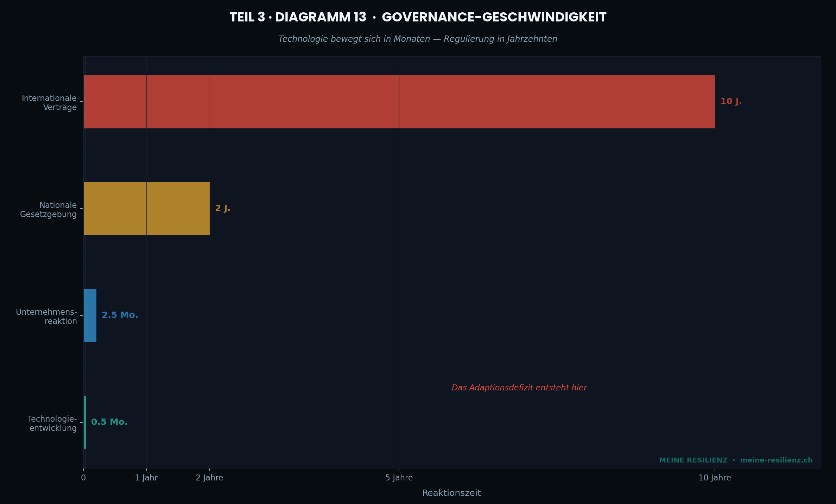Click the teal Technologieentwicklung bar
This screenshot has height=504, width=836.
(84, 422)
